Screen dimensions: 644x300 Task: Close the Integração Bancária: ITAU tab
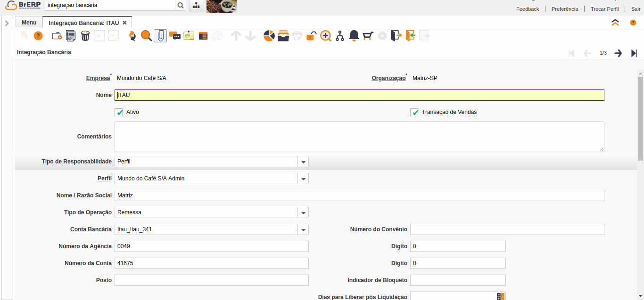click(x=124, y=23)
